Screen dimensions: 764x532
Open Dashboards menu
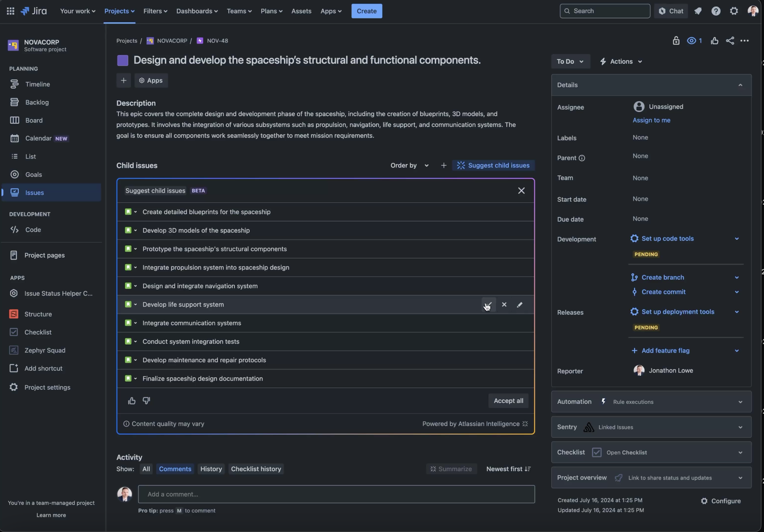click(197, 11)
